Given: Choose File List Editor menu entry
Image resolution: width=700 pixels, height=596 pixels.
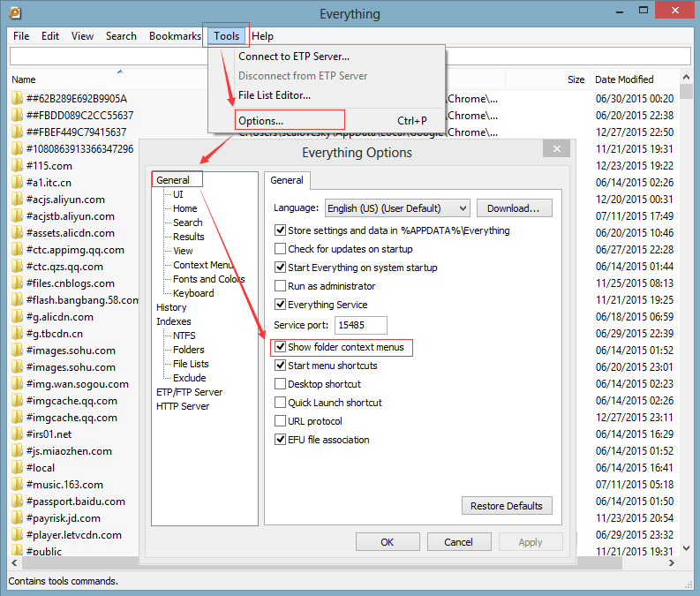Looking at the screenshot, I should 275,95.
